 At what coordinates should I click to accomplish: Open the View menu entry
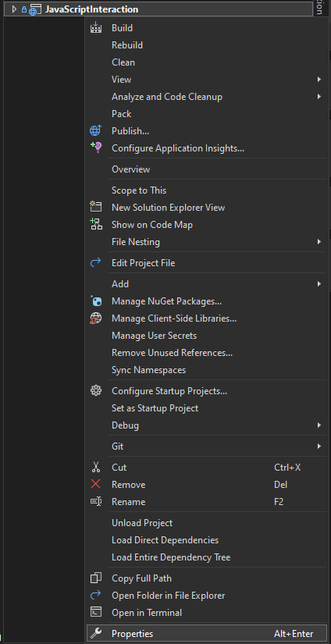[207, 80]
